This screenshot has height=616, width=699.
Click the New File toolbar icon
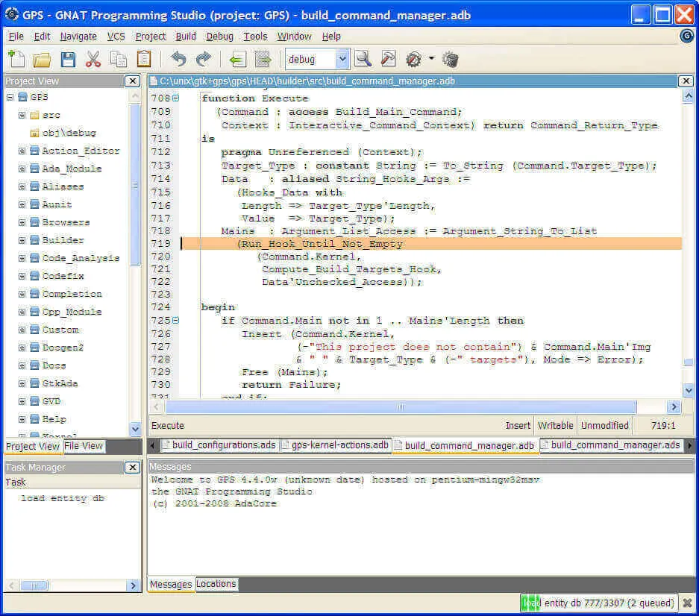(16, 59)
